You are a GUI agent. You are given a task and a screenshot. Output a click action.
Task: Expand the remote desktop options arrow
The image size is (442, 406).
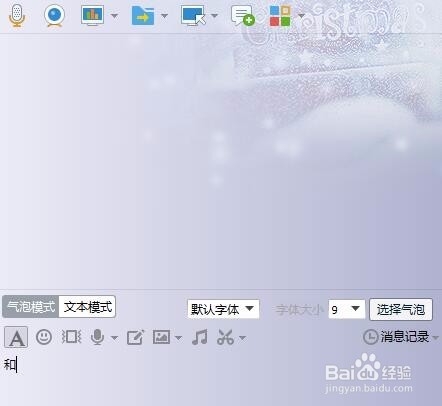pyautogui.click(x=215, y=16)
